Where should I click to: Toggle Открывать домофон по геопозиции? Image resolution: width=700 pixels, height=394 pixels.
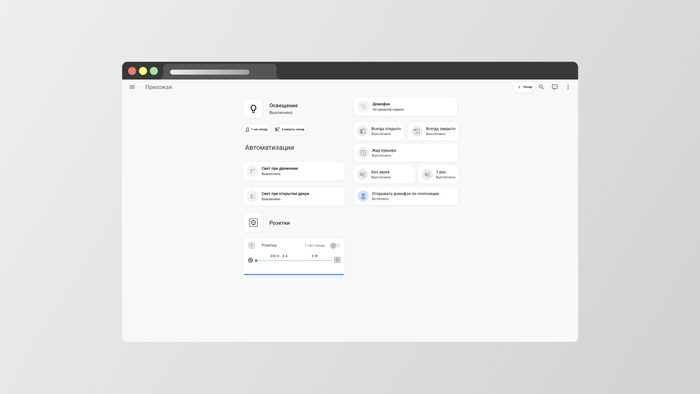[406, 196]
